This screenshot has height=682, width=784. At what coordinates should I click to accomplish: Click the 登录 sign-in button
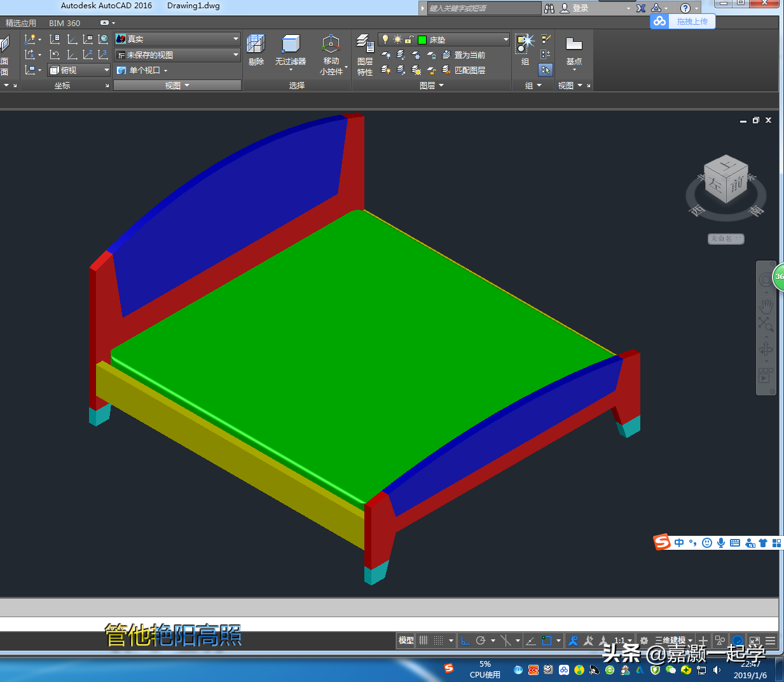[574, 8]
